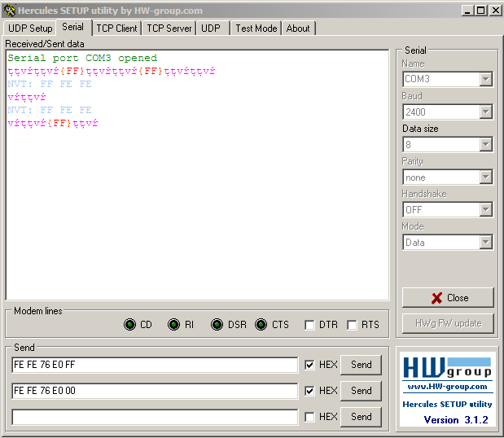This screenshot has height=438, width=504.
Task: Click the CTS modem line indicator
Action: point(261,325)
